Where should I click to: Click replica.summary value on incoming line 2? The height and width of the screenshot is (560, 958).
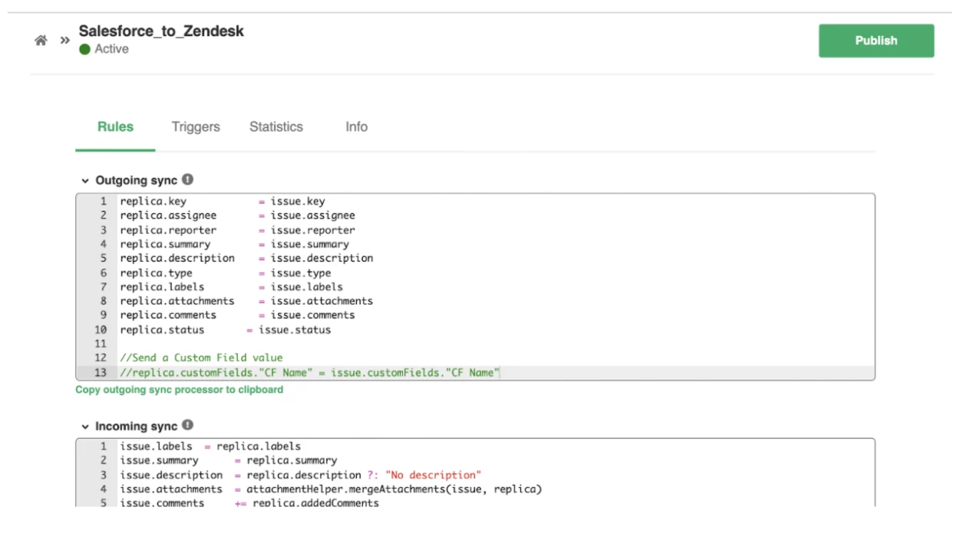pos(292,460)
